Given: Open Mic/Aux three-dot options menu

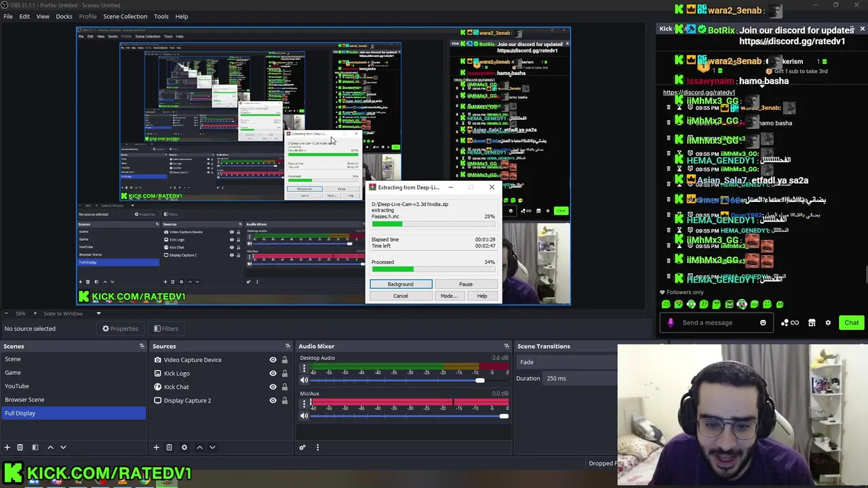Looking at the screenshot, I should [x=304, y=405].
